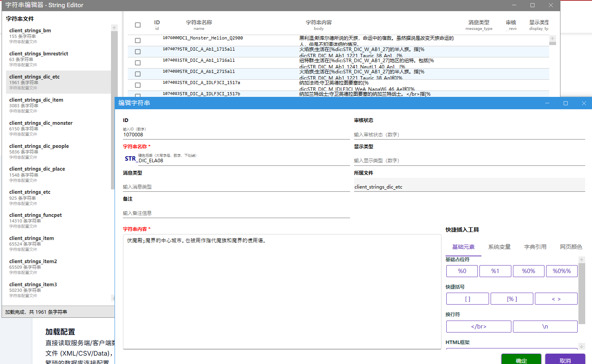Select client_strings_item3 file
This screenshot has height=364, width=592.
coord(58,290)
